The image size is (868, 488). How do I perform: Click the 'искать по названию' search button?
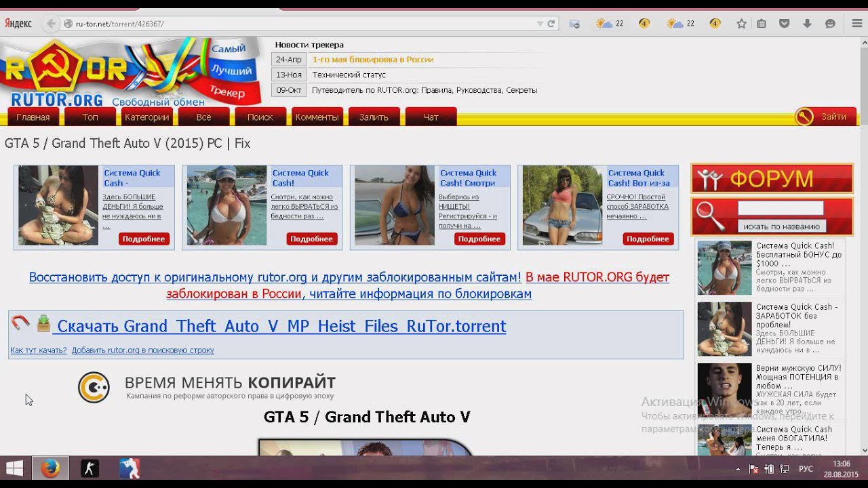tap(781, 226)
